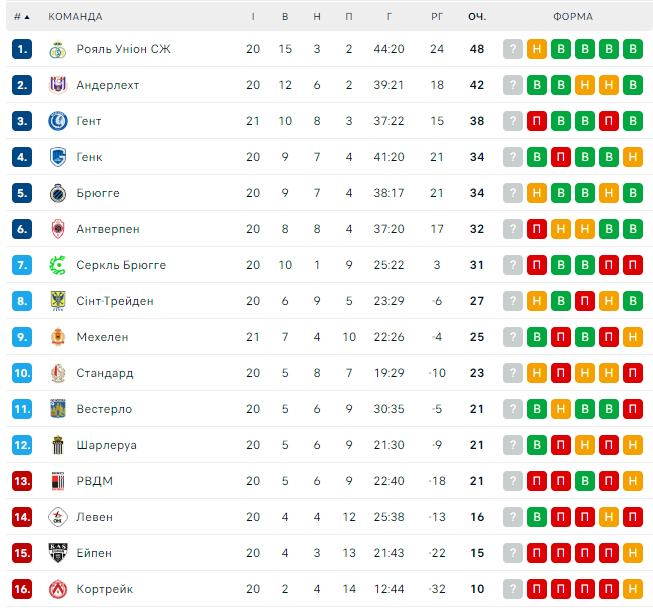The height and width of the screenshot is (613, 653).
Task: Click the Сінт-Трейден team crest
Action: pyautogui.click(x=56, y=301)
